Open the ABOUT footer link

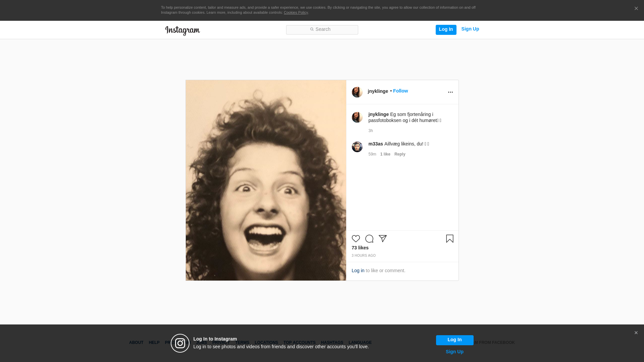click(x=136, y=343)
